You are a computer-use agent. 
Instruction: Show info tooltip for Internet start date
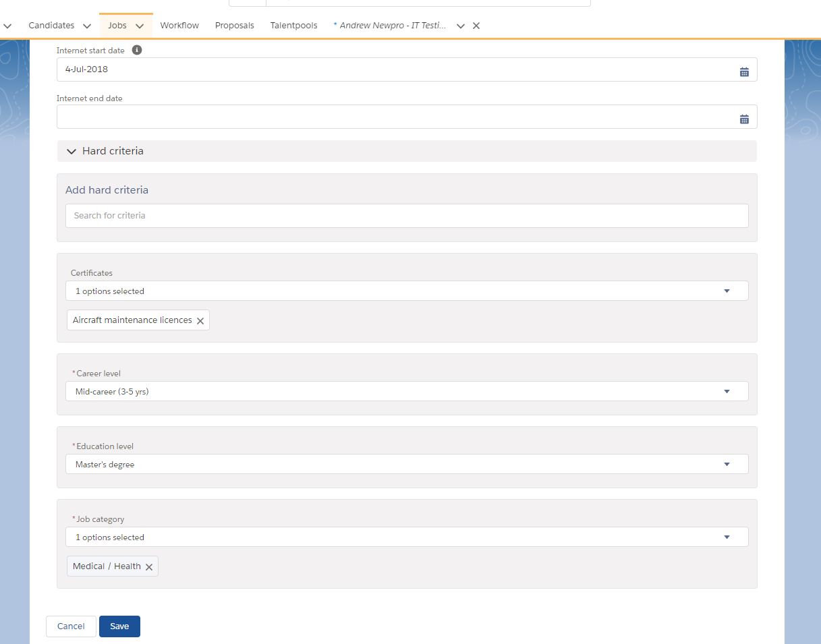tap(137, 50)
